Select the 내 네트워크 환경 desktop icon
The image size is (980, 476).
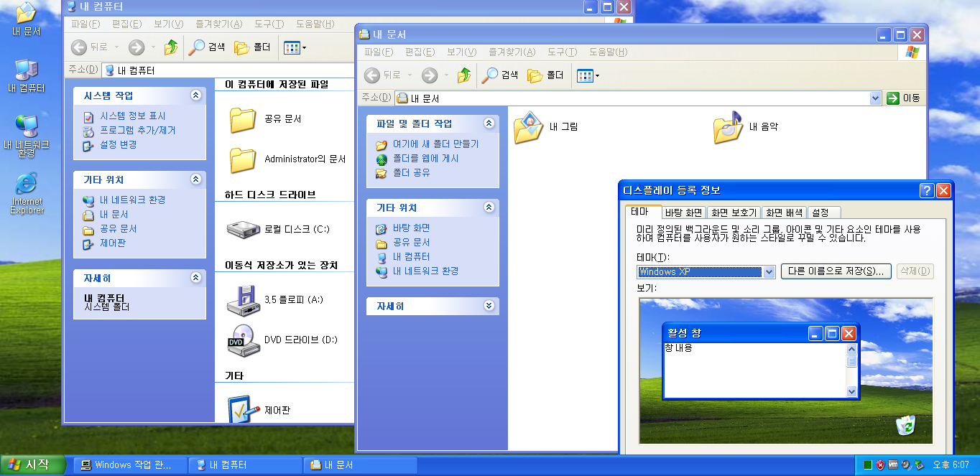coord(27,134)
